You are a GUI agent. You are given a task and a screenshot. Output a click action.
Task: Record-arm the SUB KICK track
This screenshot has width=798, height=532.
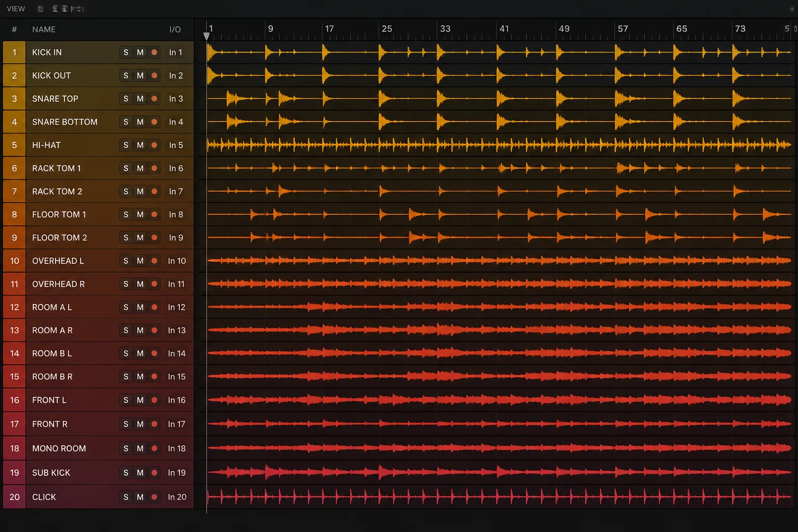[154, 473]
